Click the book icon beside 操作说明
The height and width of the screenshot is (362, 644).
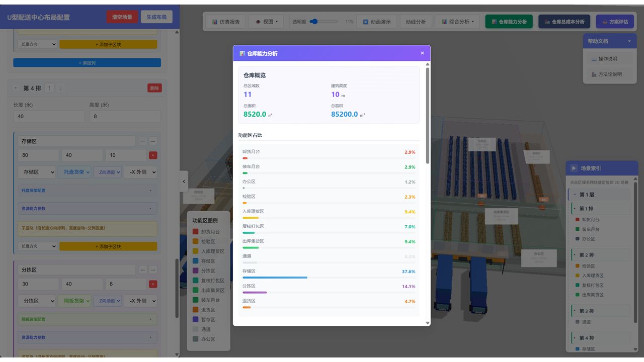[594, 59]
